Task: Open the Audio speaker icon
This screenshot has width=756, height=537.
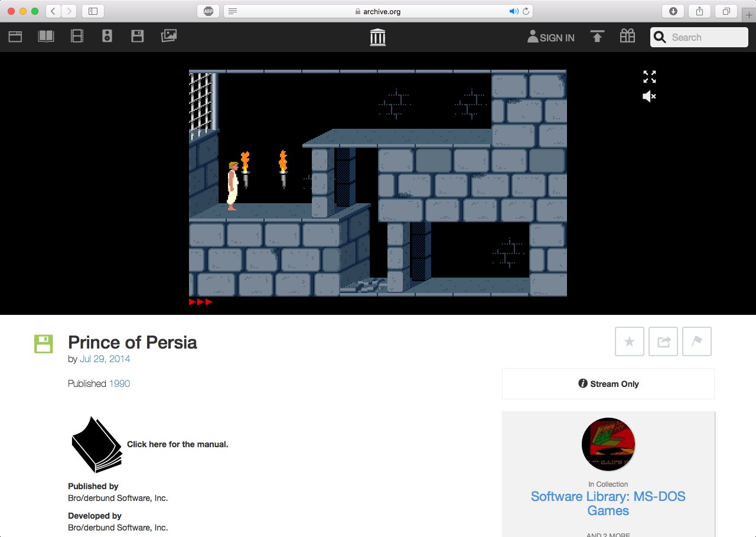Action: [x=107, y=37]
